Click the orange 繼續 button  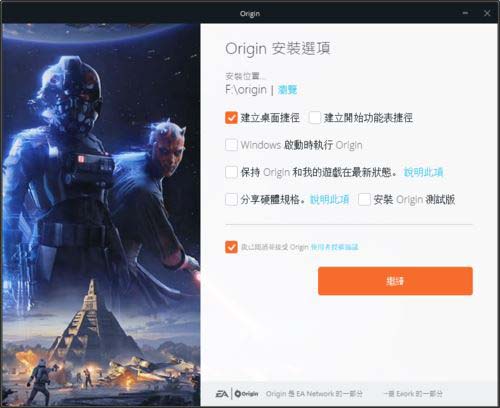tap(395, 281)
